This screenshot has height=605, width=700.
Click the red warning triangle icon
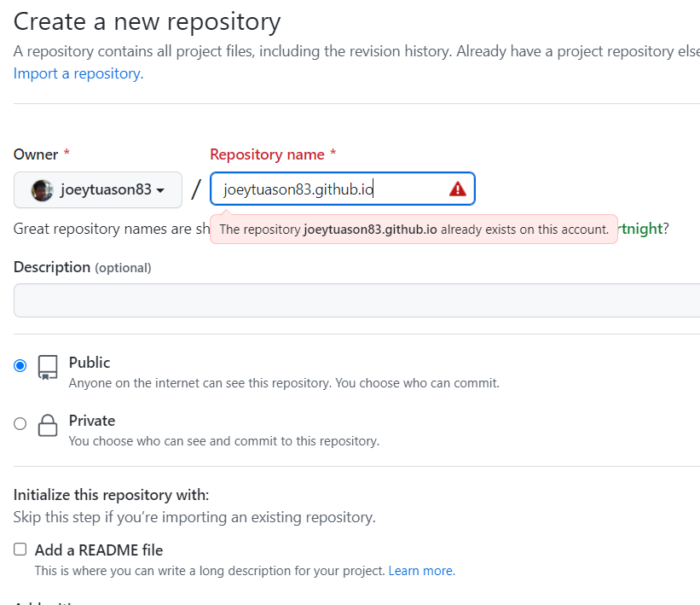[x=458, y=189]
